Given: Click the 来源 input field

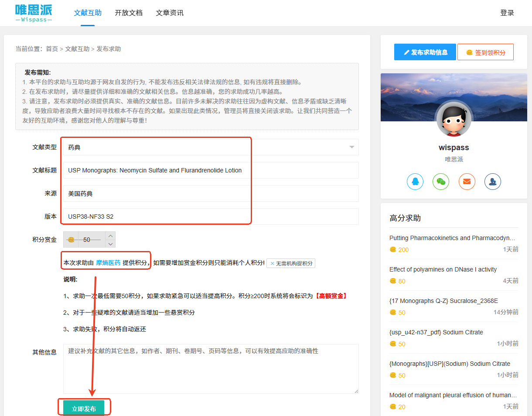Looking at the screenshot, I should 211,193.
